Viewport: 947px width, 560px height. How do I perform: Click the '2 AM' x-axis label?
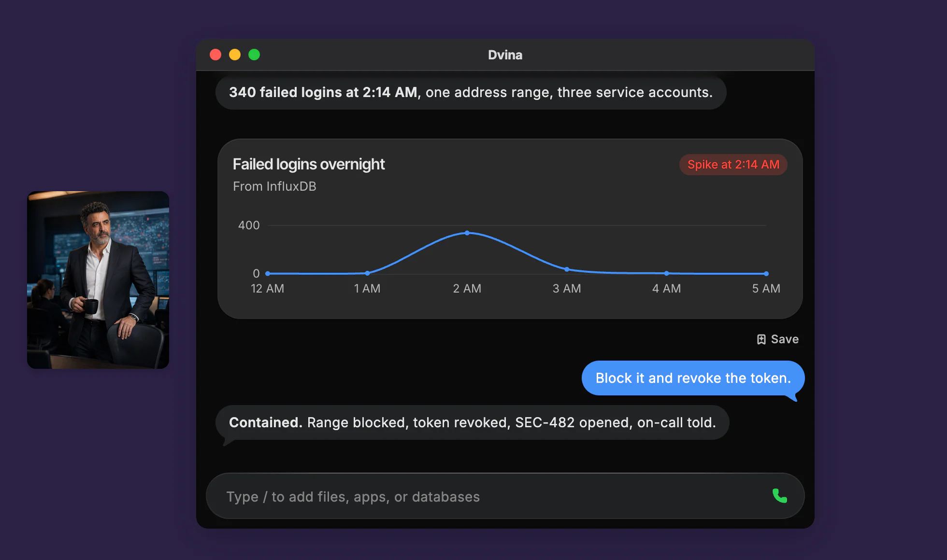point(467,289)
